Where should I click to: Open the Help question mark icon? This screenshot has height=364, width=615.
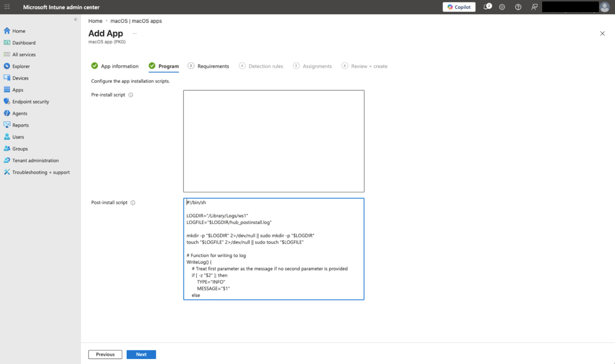click(518, 7)
